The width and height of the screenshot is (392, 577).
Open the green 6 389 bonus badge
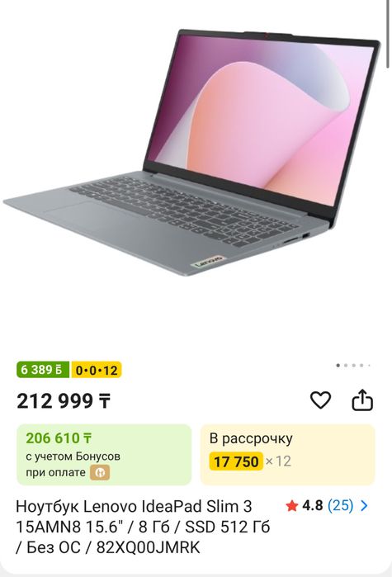(43, 370)
